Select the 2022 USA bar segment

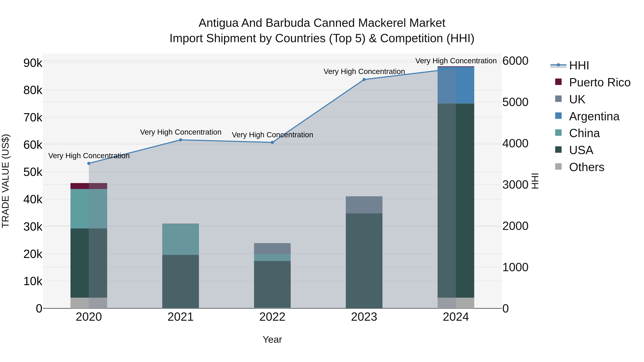coord(272,285)
